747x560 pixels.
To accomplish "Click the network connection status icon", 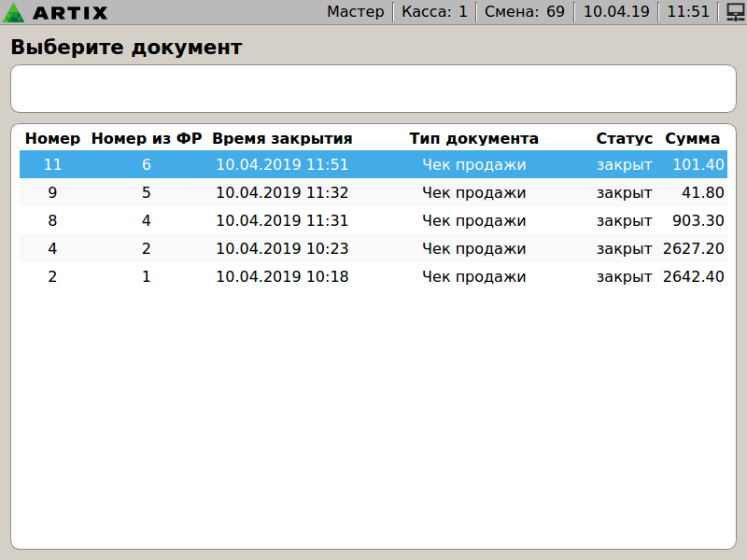I will [734, 12].
